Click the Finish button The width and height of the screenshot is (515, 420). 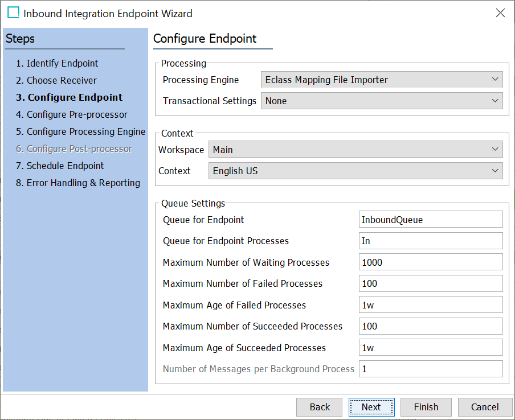click(x=426, y=407)
